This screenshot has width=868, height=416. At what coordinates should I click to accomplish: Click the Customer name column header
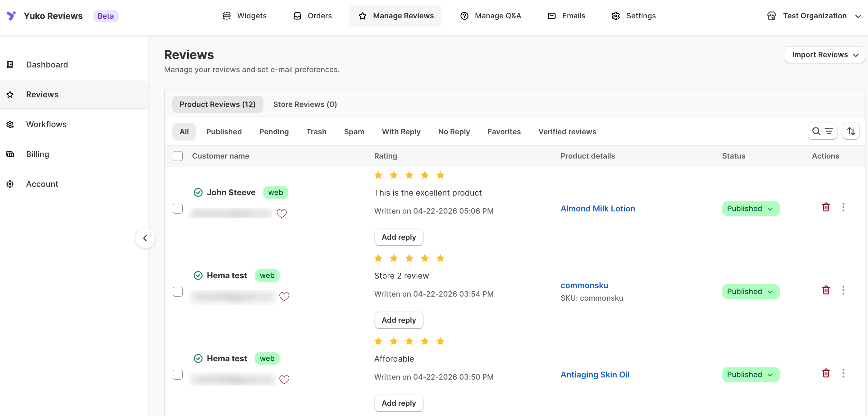click(220, 156)
